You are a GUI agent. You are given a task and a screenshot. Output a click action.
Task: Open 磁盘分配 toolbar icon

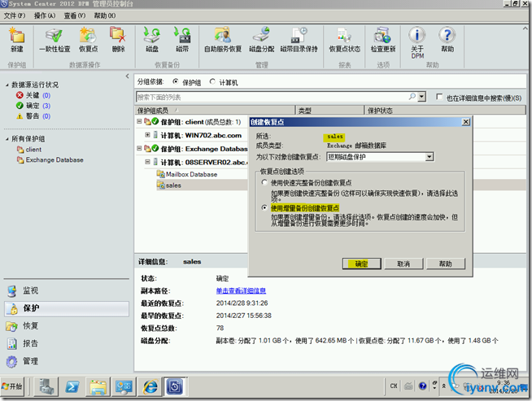click(262, 40)
